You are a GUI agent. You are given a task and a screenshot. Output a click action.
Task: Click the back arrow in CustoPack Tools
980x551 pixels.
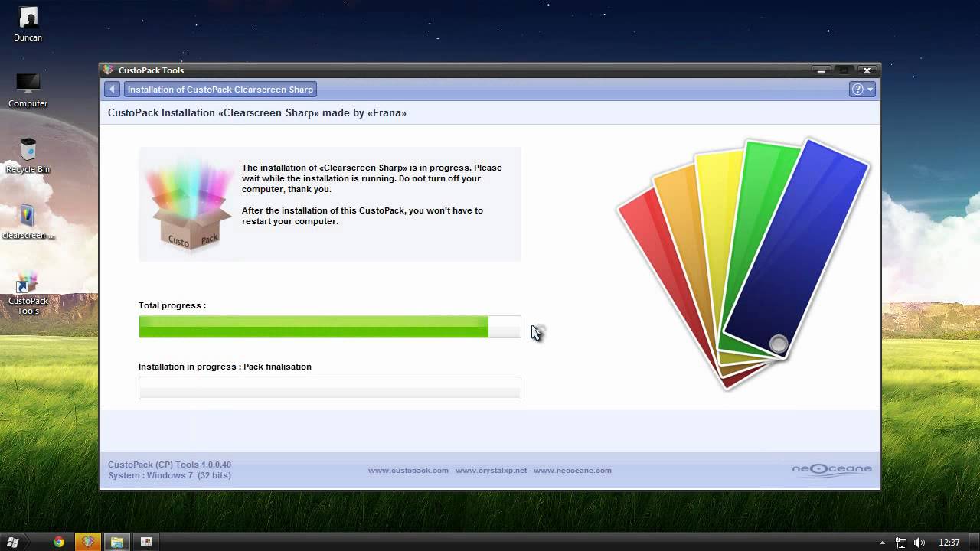(x=112, y=90)
